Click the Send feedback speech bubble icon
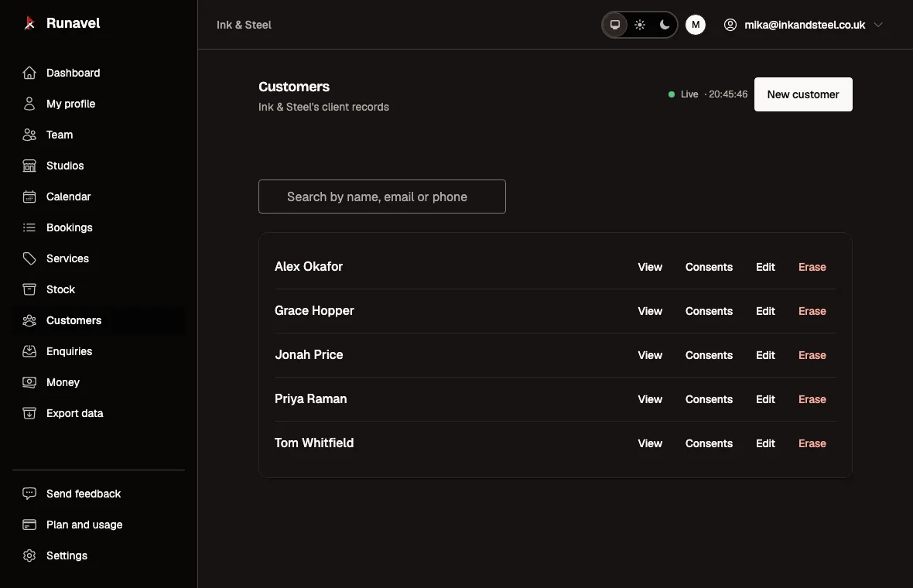Screen dimensions: 913x588 coord(29,494)
